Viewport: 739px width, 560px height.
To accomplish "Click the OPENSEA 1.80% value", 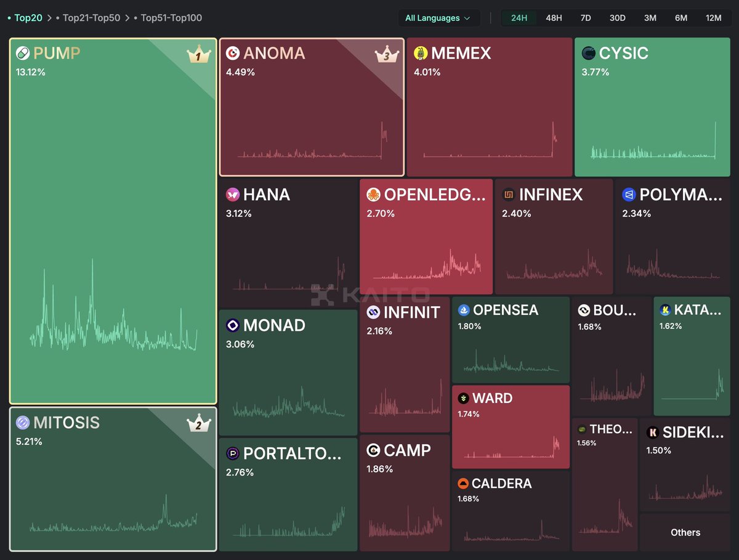I will tap(469, 327).
